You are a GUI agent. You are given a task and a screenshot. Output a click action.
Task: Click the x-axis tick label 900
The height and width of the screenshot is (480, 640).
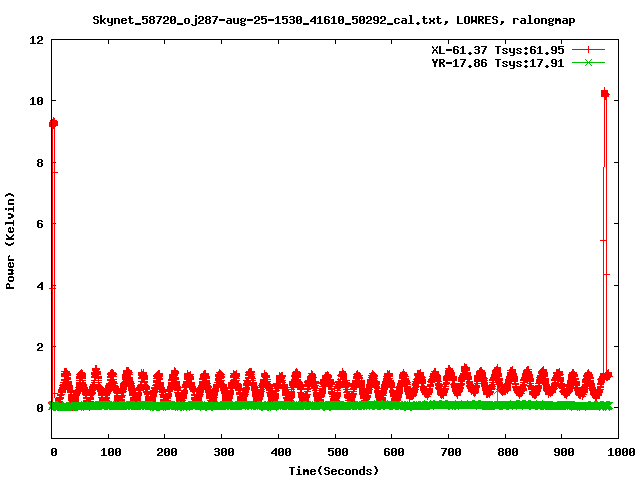(x=564, y=452)
